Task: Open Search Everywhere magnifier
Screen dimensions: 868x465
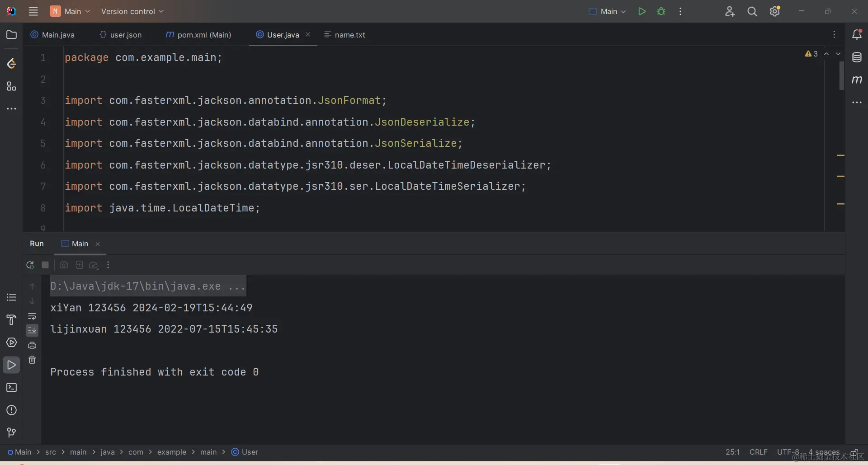Action: 752,11
